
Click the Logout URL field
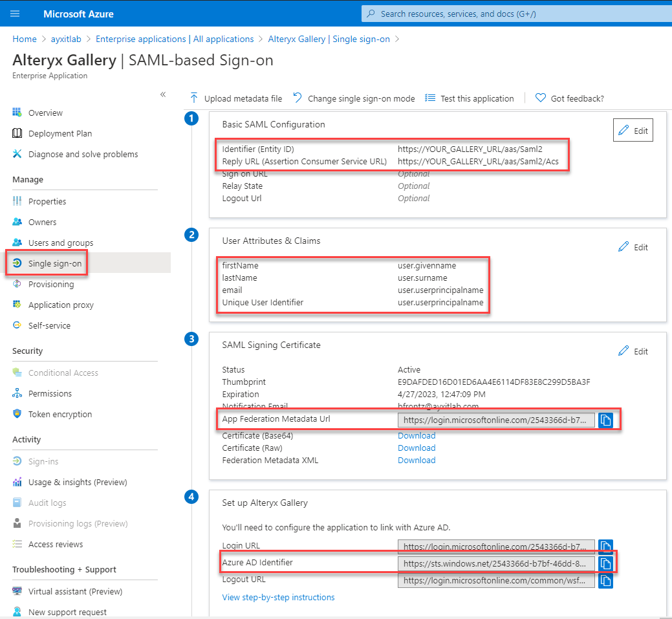coord(496,580)
